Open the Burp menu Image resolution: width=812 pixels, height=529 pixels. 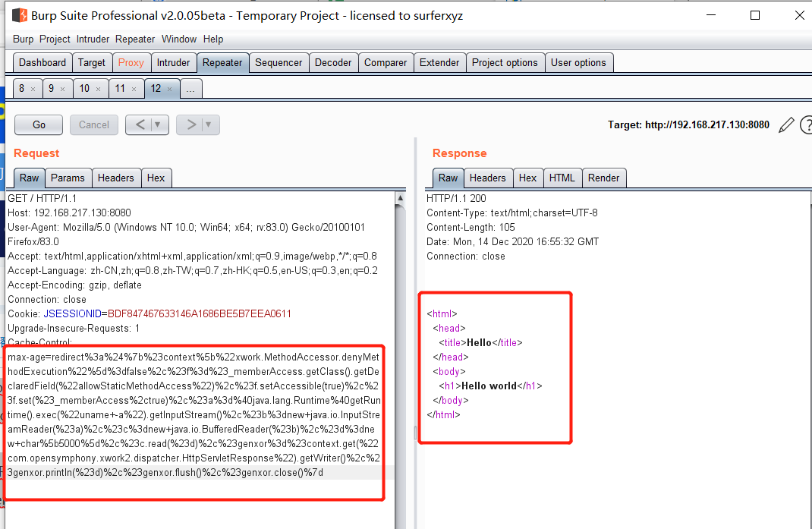point(24,39)
